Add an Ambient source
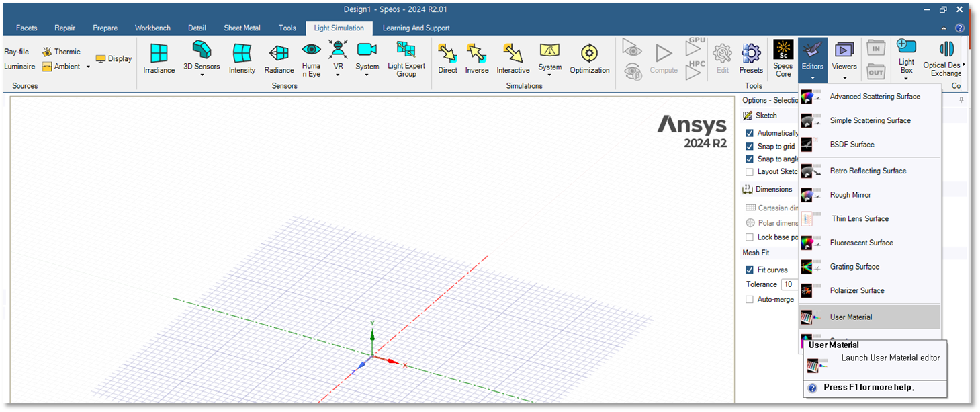980x412 pixels. tap(61, 67)
